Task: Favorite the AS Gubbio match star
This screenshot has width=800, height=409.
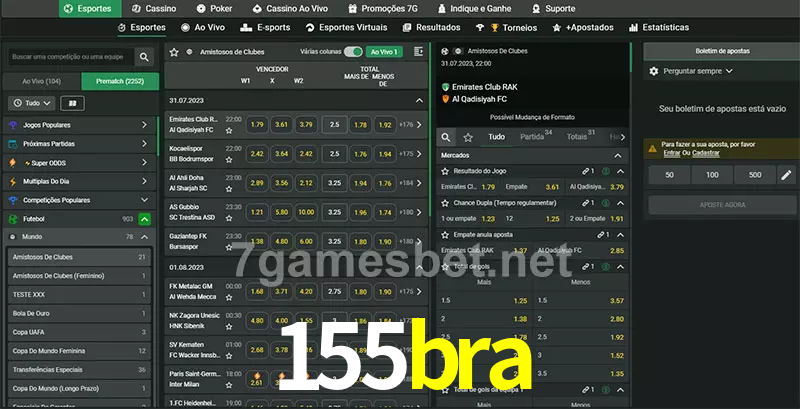Action: pos(229,218)
